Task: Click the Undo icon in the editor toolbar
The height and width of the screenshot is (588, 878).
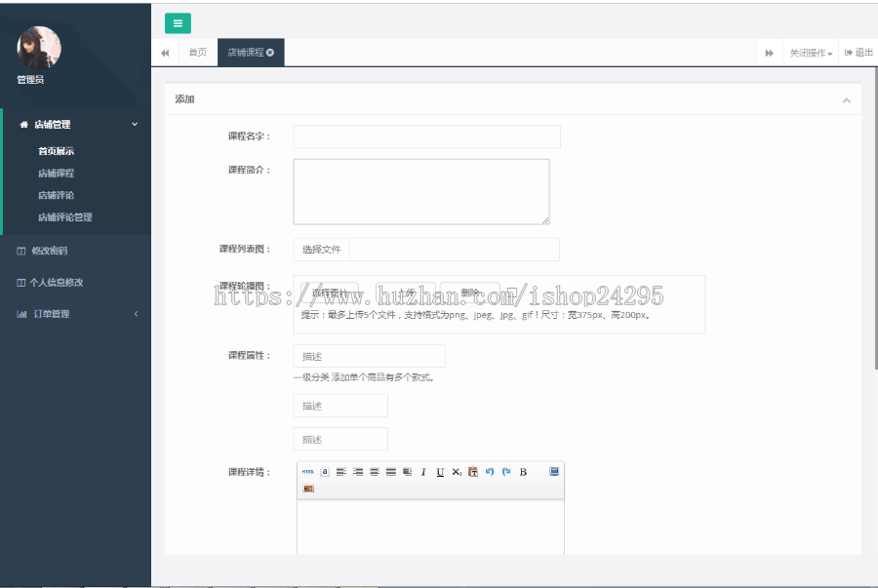Action: [x=490, y=472]
